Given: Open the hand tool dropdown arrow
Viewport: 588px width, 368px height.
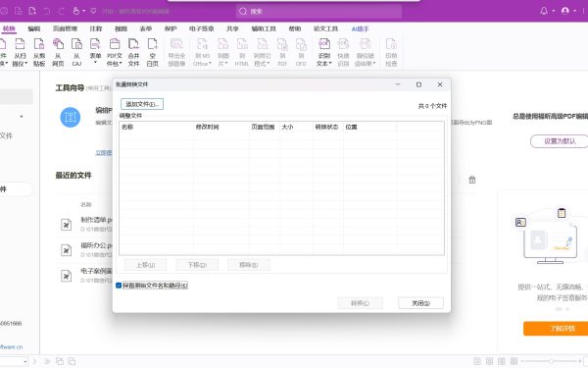Looking at the screenshot, I should pos(83,11).
